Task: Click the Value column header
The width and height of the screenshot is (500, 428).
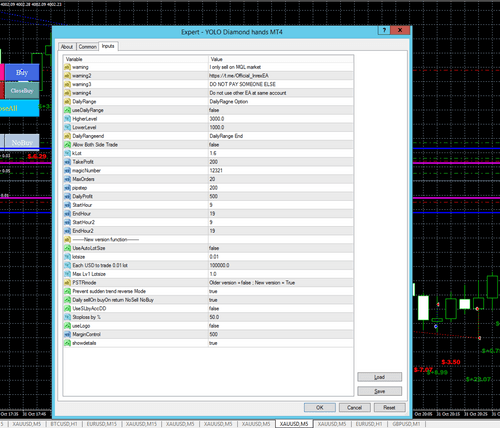Action: [x=281, y=59]
